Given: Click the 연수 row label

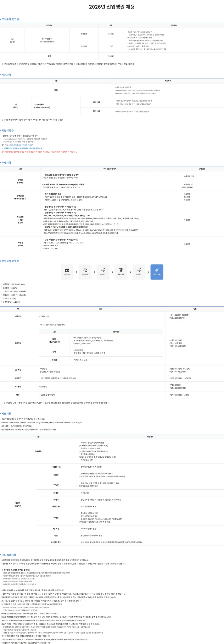Looking at the screenshot, I should point(18,395).
